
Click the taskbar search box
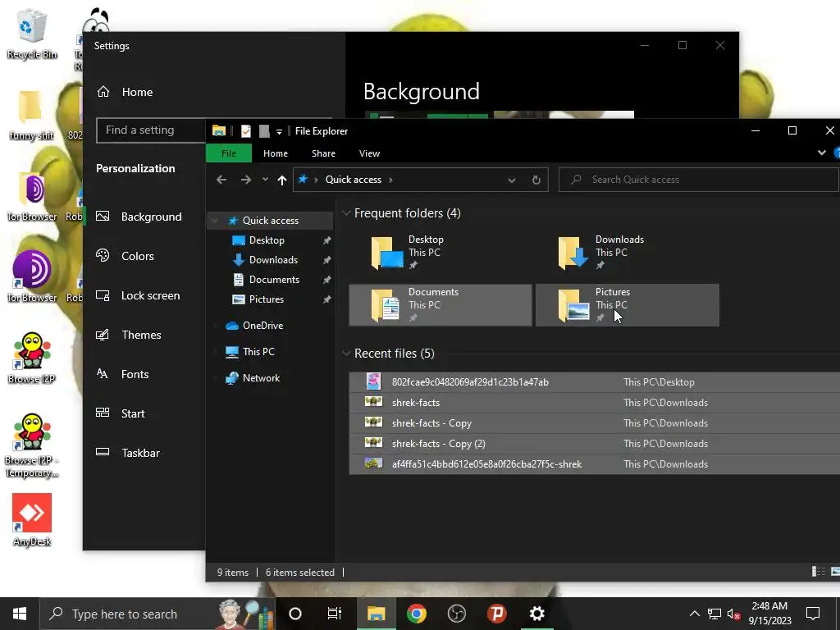[x=157, y=614]
